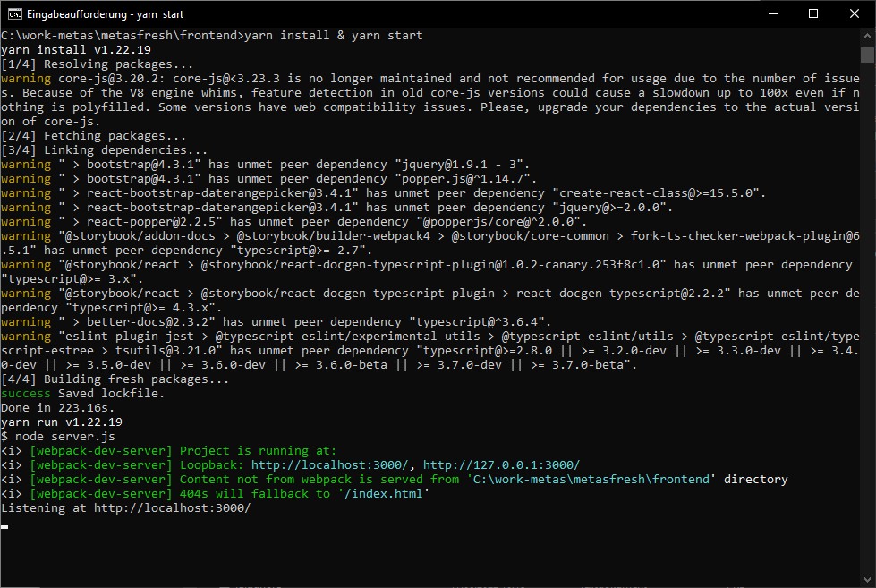Viewport: 876px width, 588px height.
Task: Minimize the Eingabeaufforderung window
Action: pos(772,14)
